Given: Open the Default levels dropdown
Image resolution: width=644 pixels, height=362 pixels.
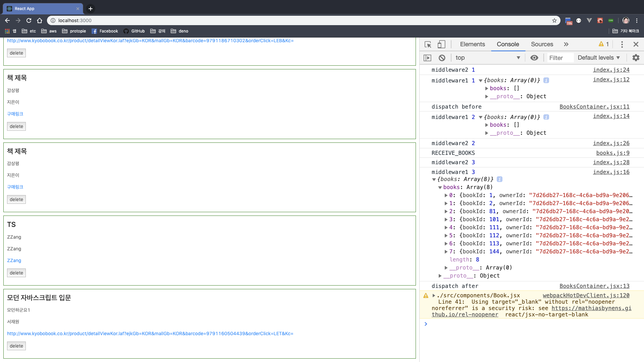Looking at the screenshot, I should [x=599, y=58].
